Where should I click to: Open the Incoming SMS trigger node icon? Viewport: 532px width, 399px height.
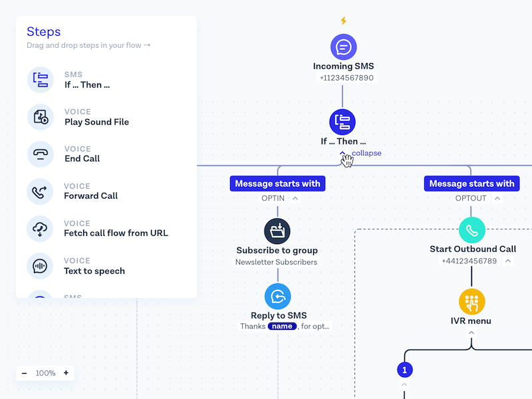(343, 47)
